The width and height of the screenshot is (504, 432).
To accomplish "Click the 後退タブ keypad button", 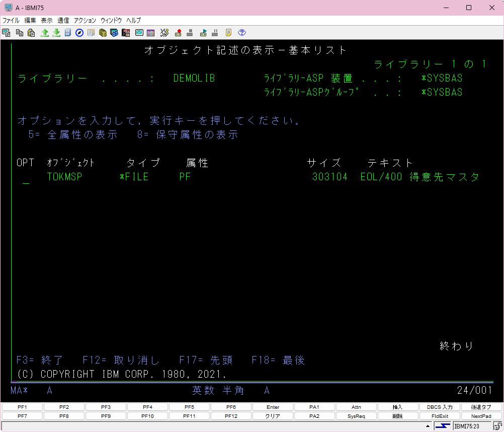I will point(481,407).
